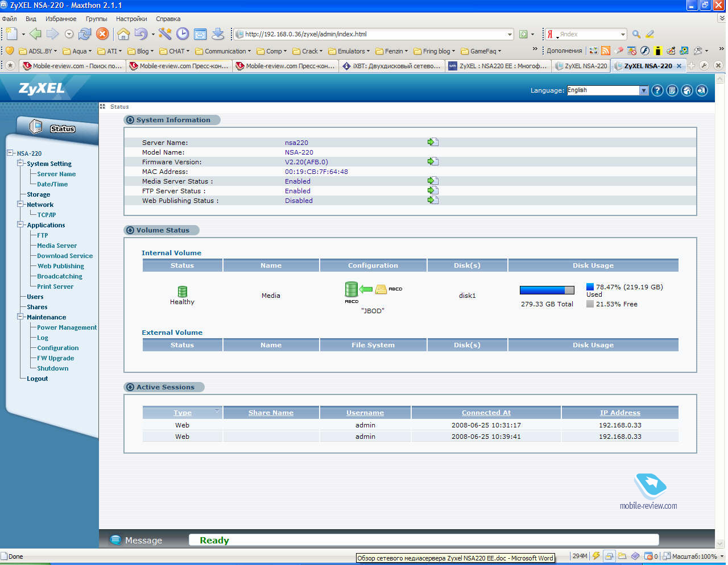Click the Logout tree link
The height and width of the screenshot is (565, 728).
(x=38, y=379)
